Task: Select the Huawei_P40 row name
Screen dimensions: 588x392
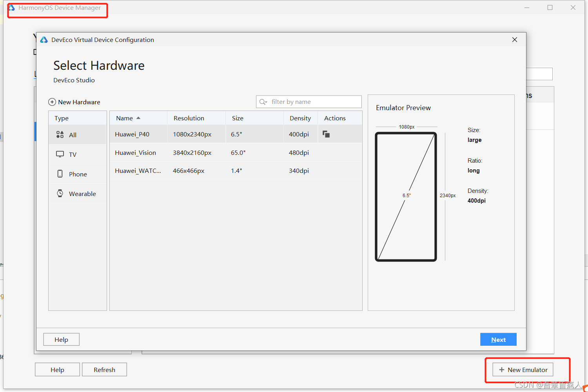Action: [132, 134]
